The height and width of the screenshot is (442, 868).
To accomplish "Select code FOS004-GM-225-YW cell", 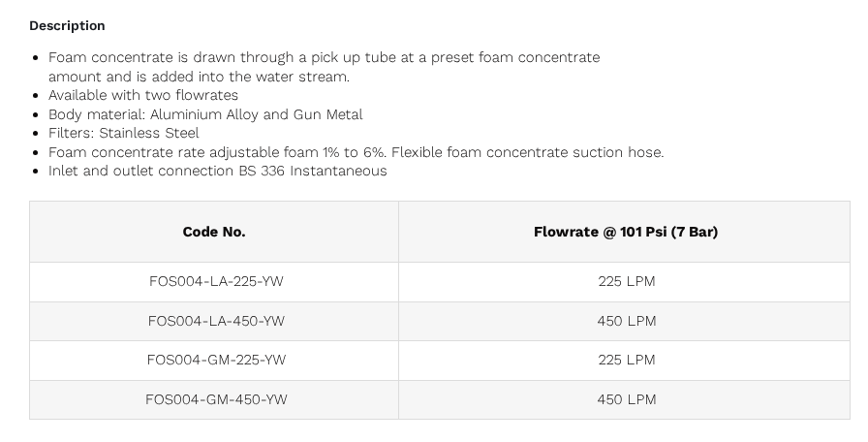I will (216, 360).
